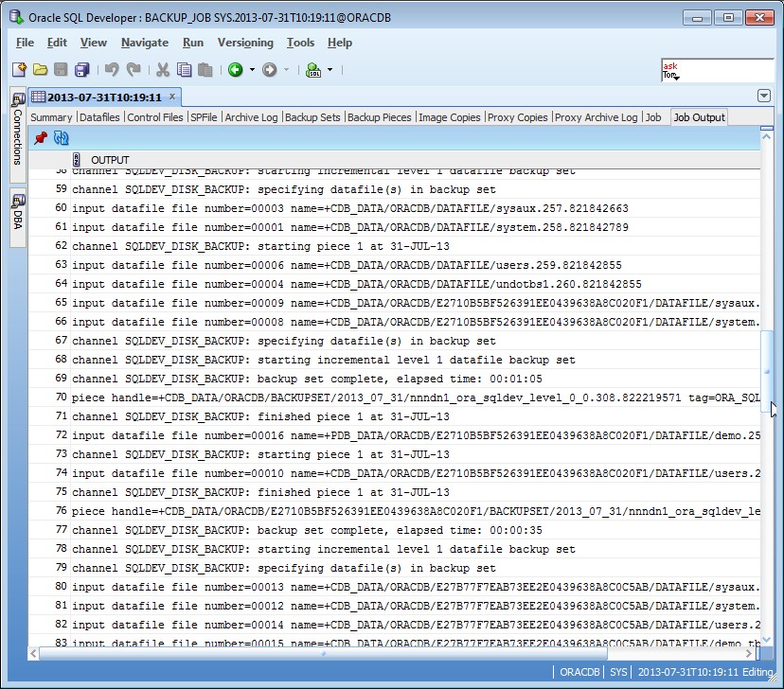
Task: Open the SQL Worksheet toolbar icon
Action: tap(313, 69)
